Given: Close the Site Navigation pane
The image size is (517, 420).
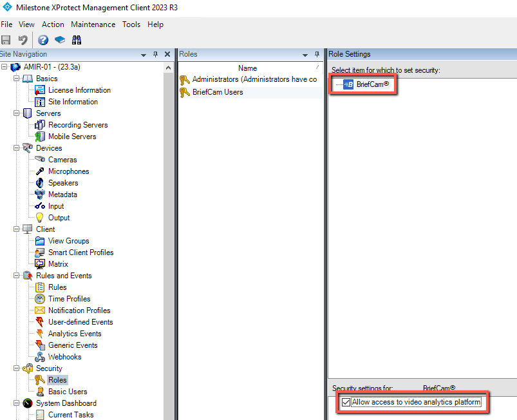Looking at the screenshot, I should pyautogui.click(x=167, y=55).
